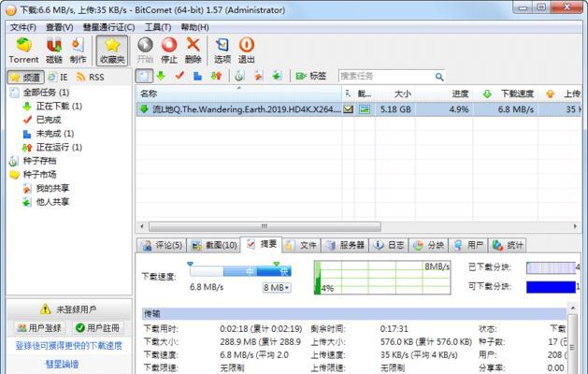The image size is (588, 374).
Task: Open 评论(5) tab
Action: tap(162, 245)
